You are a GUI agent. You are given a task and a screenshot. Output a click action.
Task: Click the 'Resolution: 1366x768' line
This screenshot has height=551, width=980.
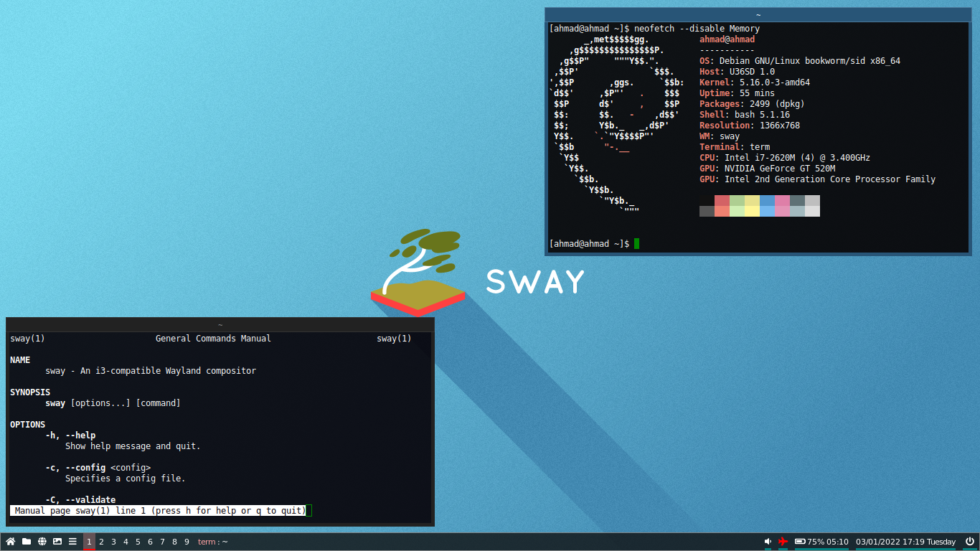(x=750, y=126)
